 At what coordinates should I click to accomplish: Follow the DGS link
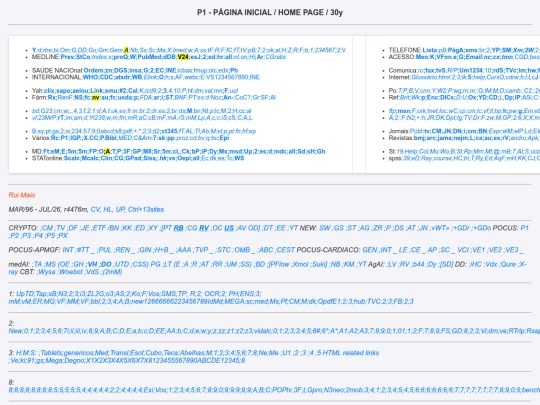(122, 70)
